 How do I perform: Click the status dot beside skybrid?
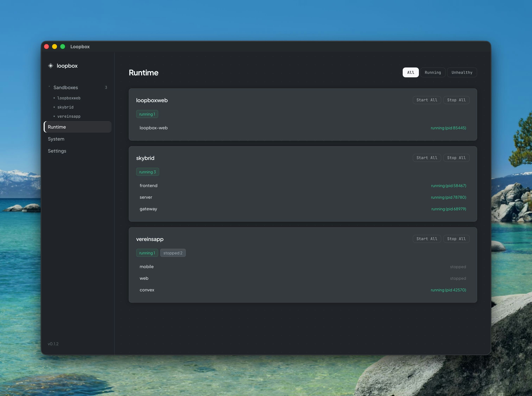pos(54,107)
